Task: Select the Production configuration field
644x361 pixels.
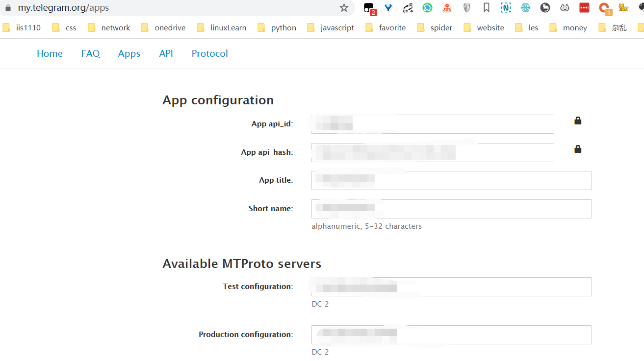Action: point(451,335)
